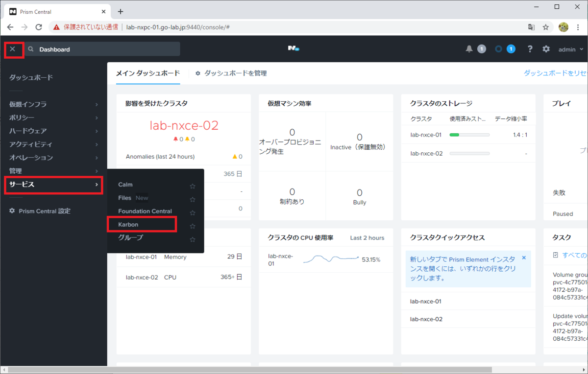Open the tasks circle icon
The width and height of the screenshot is (588, 374).
pos(499,49)
